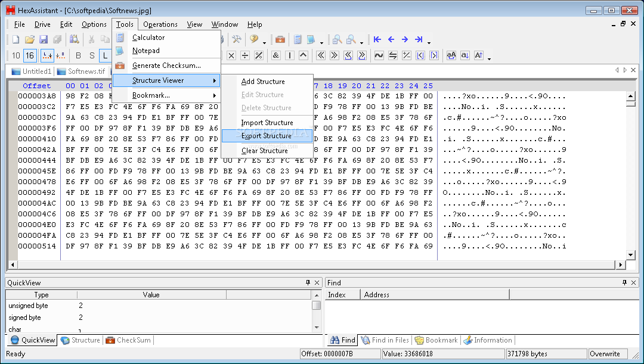This screenshot has width=644, height=364.
Task: Toggle the big-endian byte order button
Action: pos(60,55)
